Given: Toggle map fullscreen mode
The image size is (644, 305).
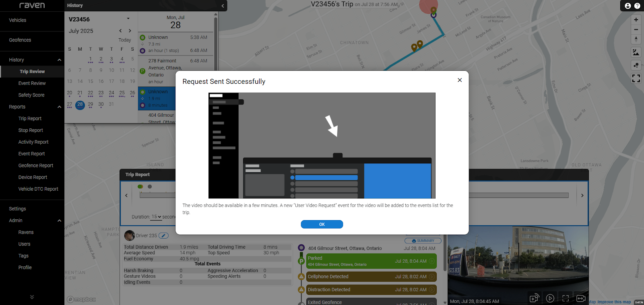Looking at the screenshot, I should tap(636, 78).
